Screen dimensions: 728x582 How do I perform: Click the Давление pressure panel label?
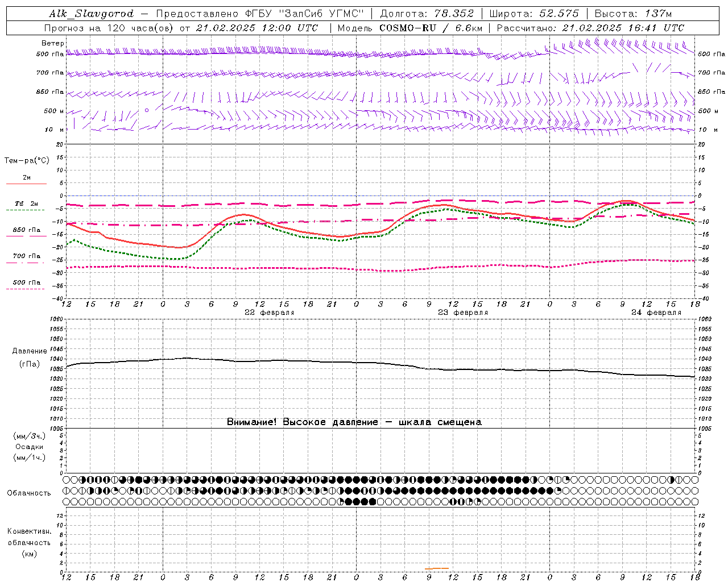point(29,351)
